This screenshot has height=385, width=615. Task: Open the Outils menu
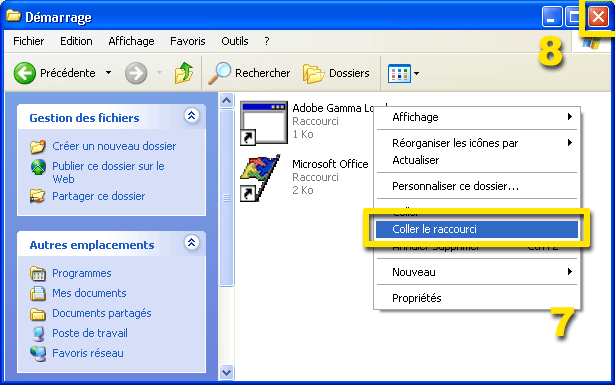pos(235,41)
